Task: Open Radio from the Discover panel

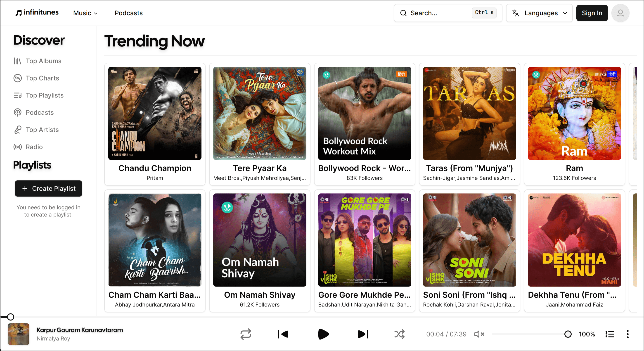Action: (x=34, y=147)
